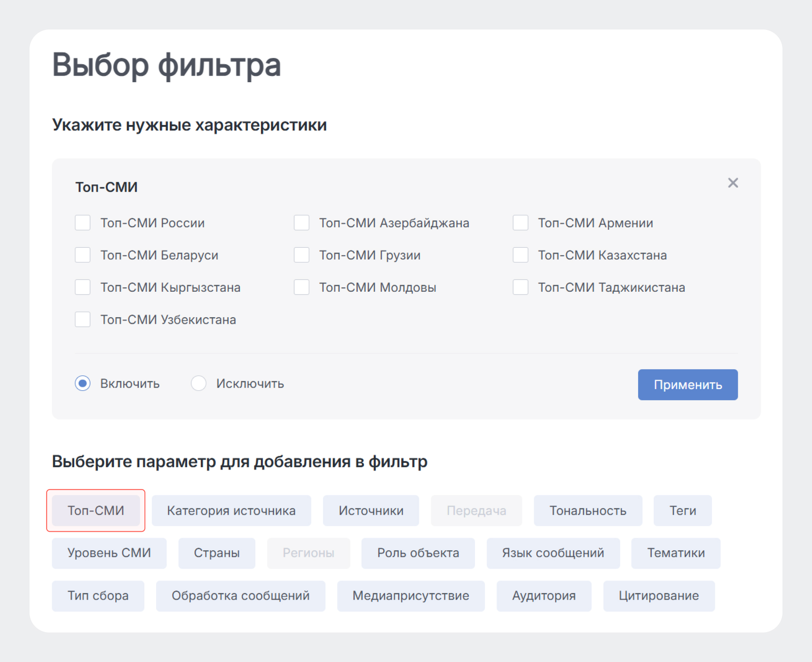Enable Топ-СМИ Молдовы option
812x662 pixels.
pyautogui.click(x=302, y=288)
